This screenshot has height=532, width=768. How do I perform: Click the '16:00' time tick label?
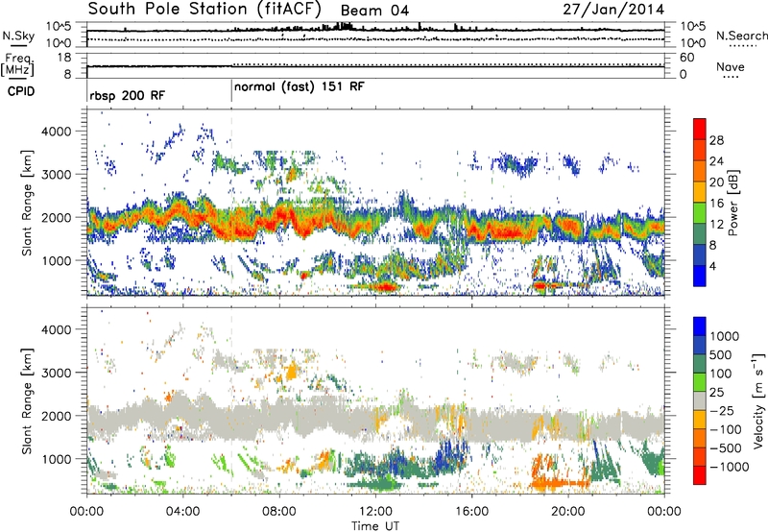point(471,512)
